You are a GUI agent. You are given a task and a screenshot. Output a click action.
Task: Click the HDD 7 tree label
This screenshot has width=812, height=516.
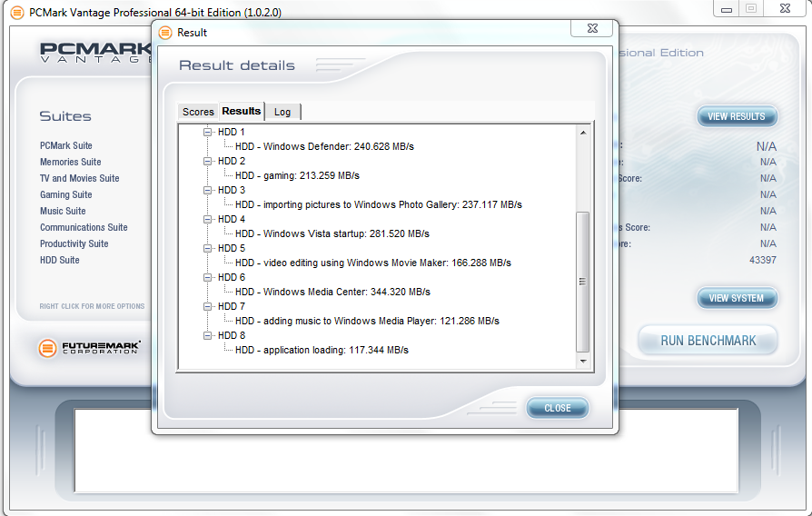pyautogui.click(x=231, y=306)
